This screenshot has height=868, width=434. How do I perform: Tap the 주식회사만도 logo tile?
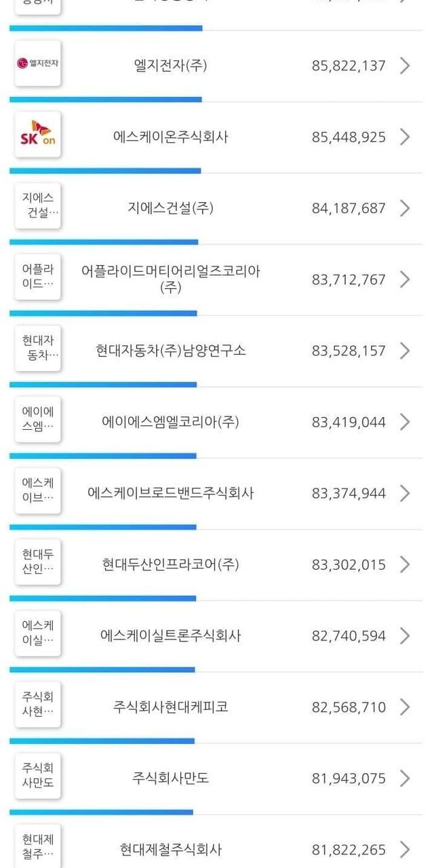(38, 776)
